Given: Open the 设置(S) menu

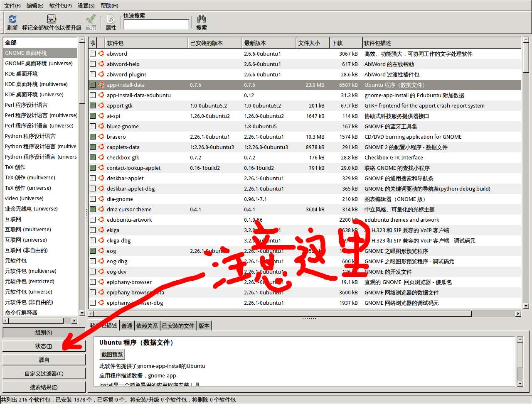Looking at the screenshot, I should click(86, 5).
